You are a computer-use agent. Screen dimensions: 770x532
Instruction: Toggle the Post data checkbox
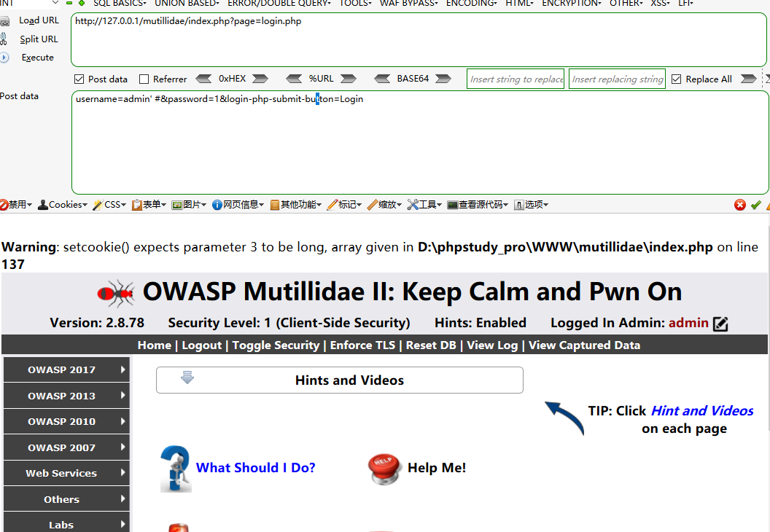click(x=79, y=79)
